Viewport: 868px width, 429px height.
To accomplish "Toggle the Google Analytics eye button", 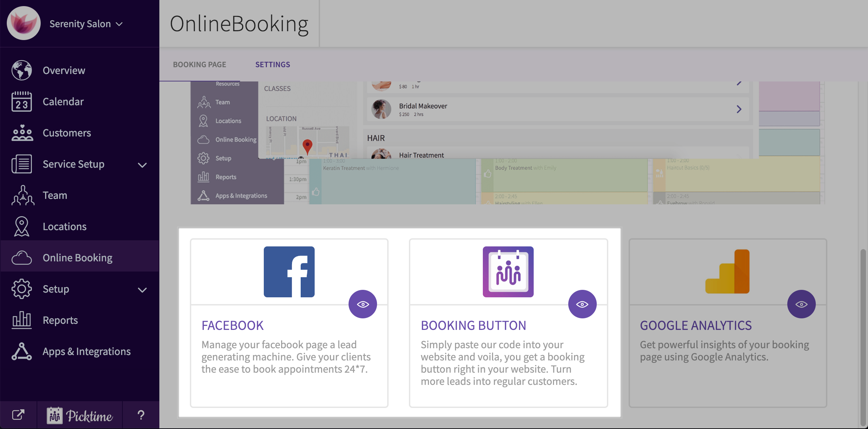I will coord(801,304).
